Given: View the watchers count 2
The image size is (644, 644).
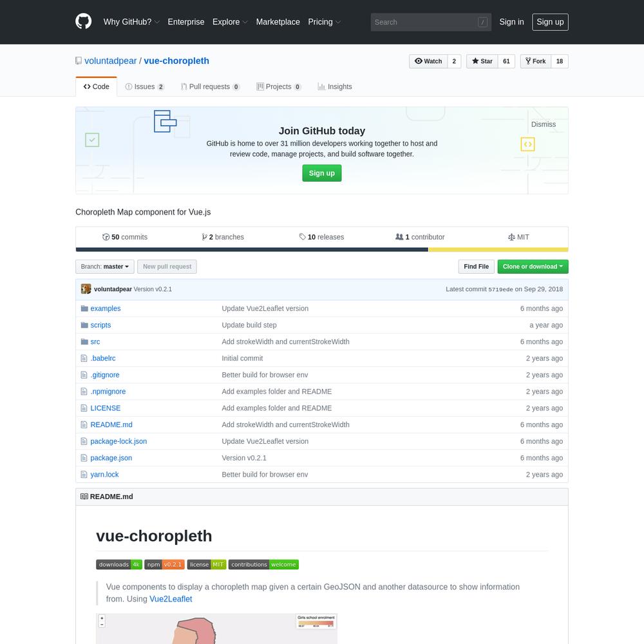Looking at the screenshot, I should (x=454, y=61).
